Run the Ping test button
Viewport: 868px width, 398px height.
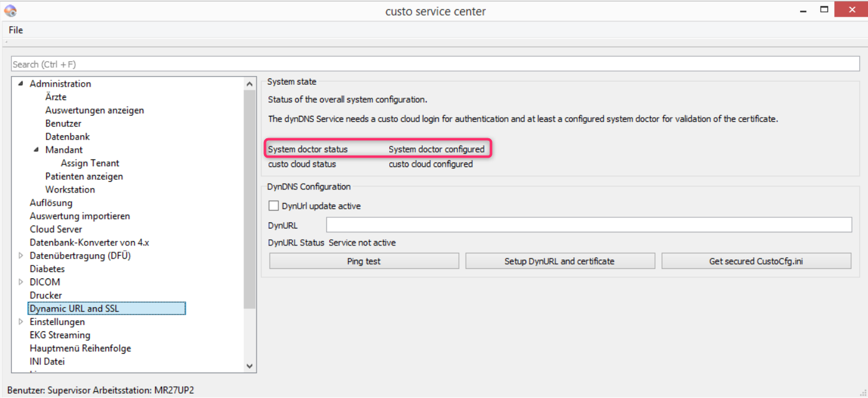coord(364,261)
